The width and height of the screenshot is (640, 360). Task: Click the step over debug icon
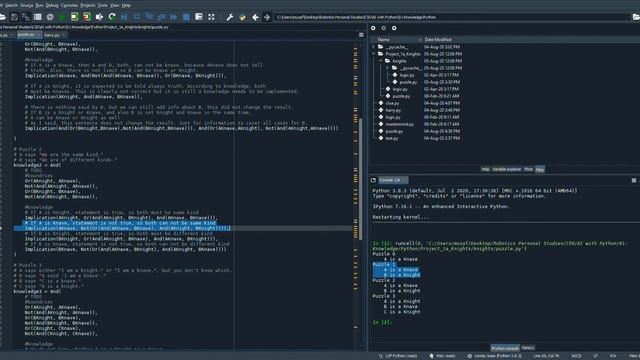(x=137, y=17)
